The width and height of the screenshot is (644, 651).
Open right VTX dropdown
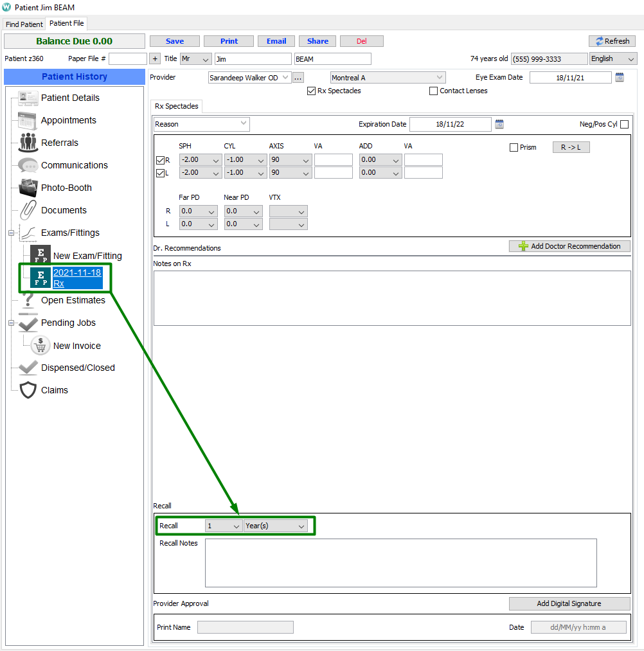288,211
